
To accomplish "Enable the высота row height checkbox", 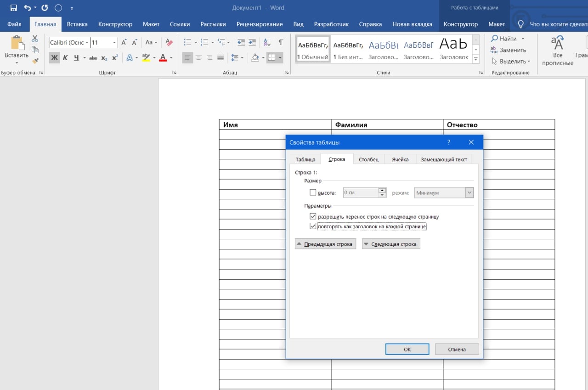I will point(313,193).
